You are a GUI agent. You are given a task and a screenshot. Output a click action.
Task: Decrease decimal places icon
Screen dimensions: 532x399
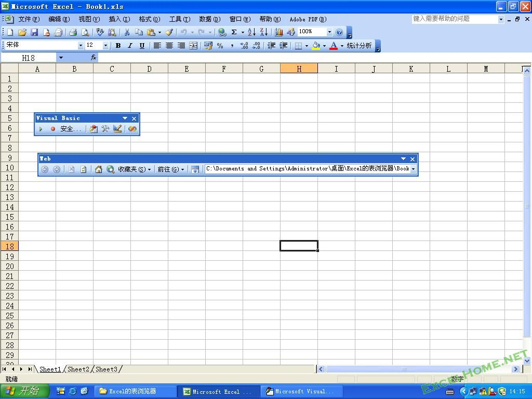(x=257, y=46)
